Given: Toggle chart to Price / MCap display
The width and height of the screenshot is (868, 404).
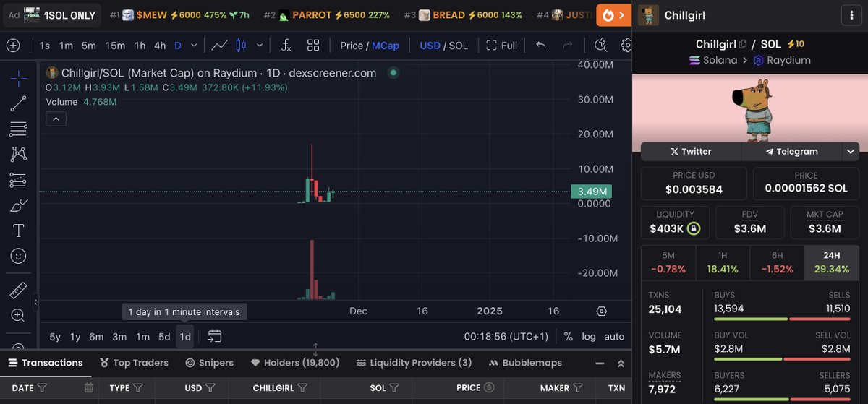Looking at the screenshot, I should 370,46.
